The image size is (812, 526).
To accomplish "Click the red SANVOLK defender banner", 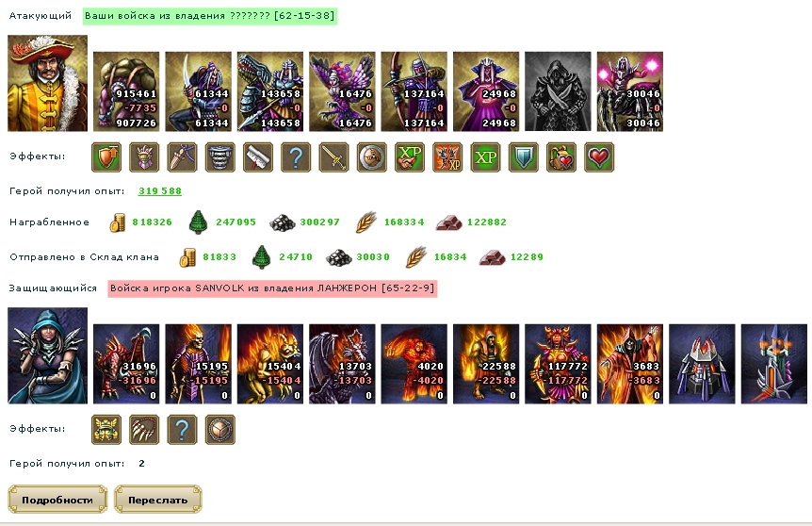I will (272, 288).
